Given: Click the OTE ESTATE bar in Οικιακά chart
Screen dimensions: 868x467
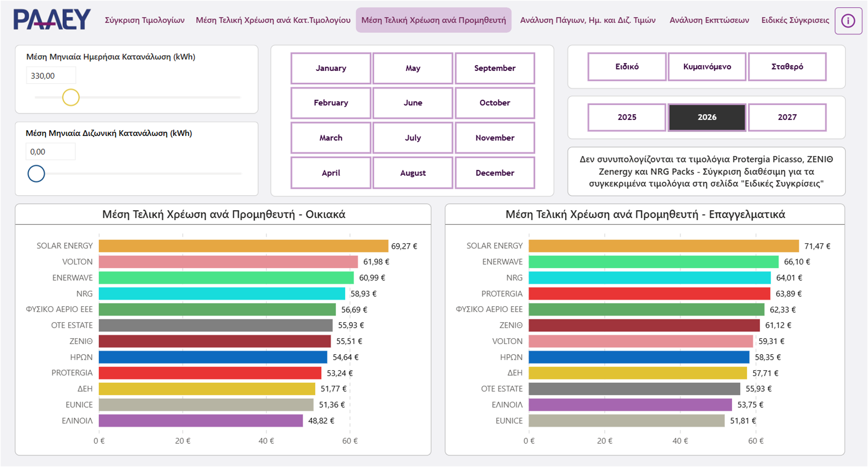Looking at the screenshot, I should pyautogui.click(x=216, y=325).
